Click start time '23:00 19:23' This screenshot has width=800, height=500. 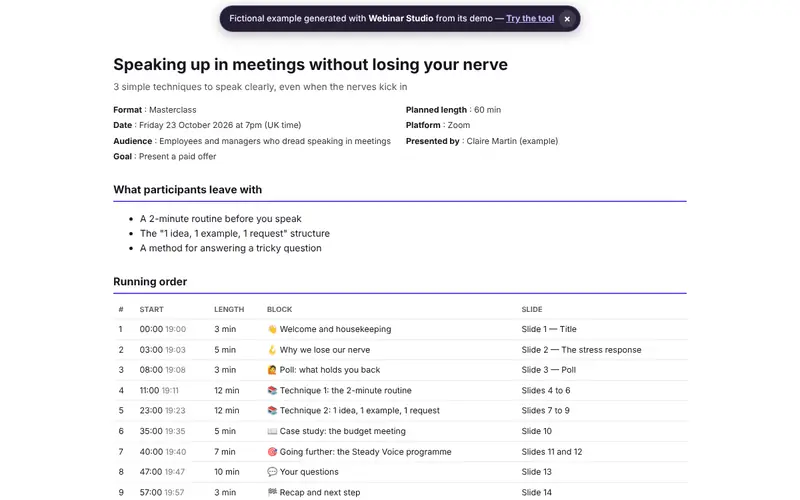[x=163, y=410]
